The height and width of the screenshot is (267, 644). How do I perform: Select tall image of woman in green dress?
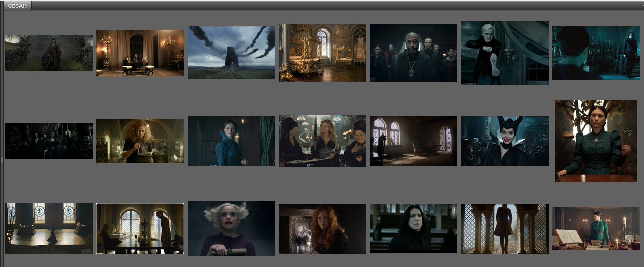click(596, 141)
